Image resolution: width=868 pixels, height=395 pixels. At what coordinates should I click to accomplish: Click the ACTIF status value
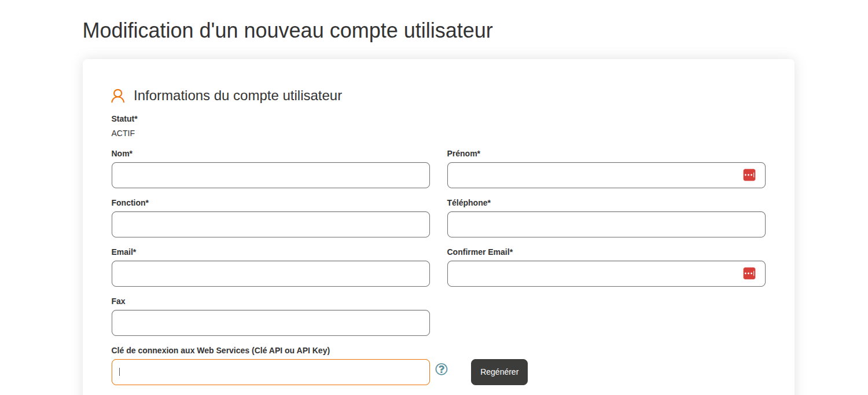coord(123,133)
